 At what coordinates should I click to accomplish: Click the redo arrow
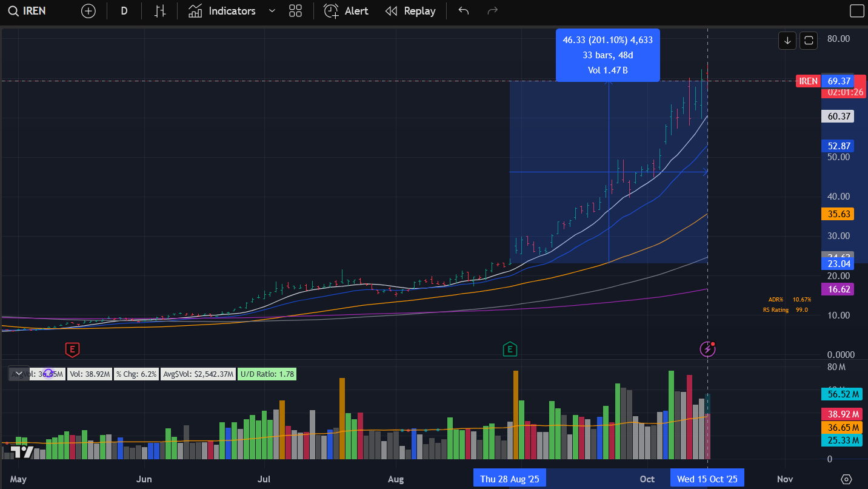(493, 11)
